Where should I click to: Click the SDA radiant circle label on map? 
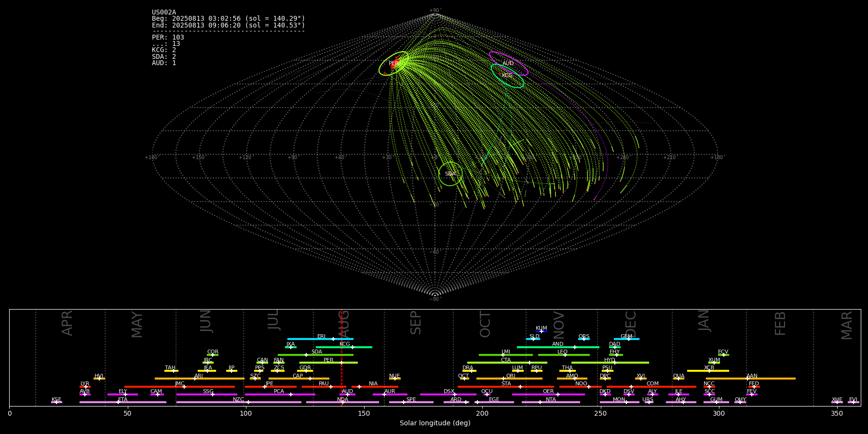[450, 174]
